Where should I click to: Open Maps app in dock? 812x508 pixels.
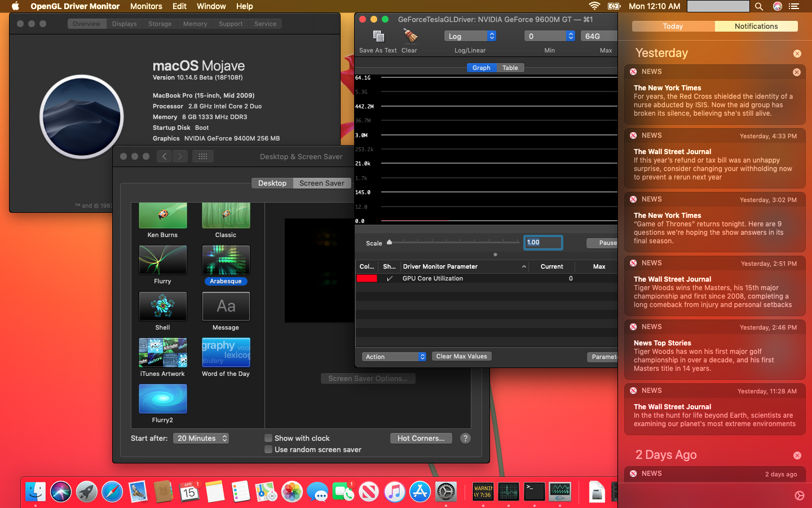[x=266, y=492]
